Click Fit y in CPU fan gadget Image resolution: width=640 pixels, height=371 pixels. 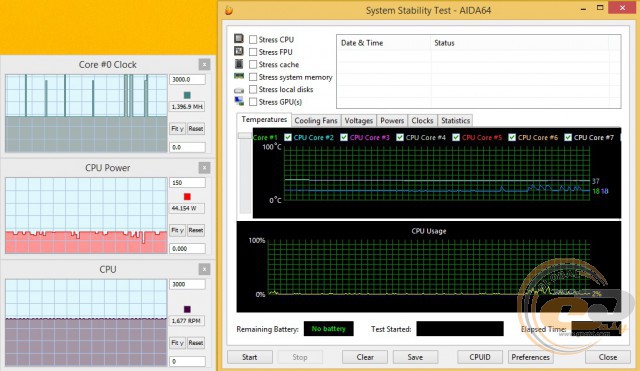pyautogui.click(x=178, y=343)
